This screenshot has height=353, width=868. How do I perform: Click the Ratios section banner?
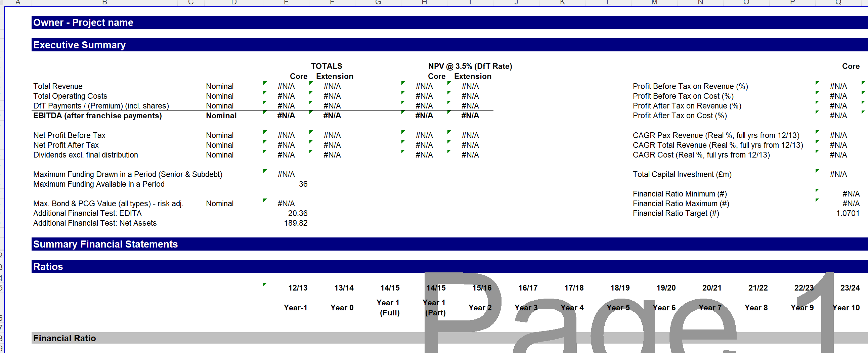click(48, 266)
